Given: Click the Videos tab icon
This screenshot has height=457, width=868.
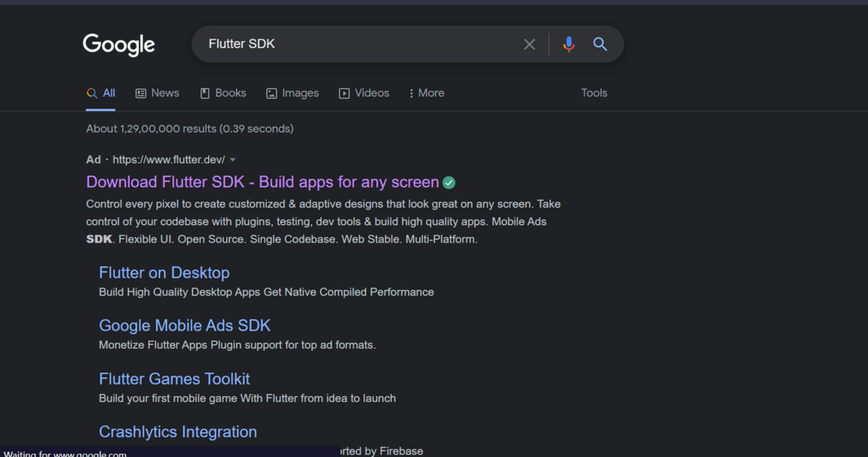Looking at the screenshot, I should (x=344, y=93).
